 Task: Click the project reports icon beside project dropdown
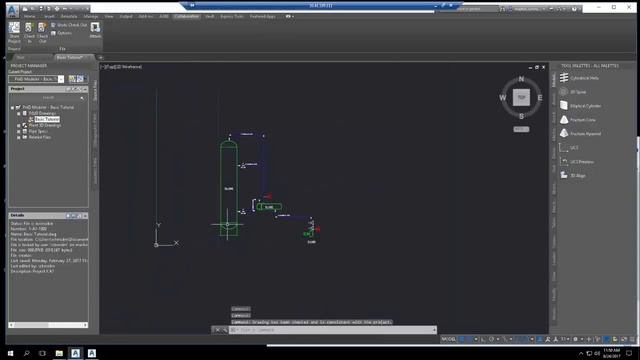(72, 79)
